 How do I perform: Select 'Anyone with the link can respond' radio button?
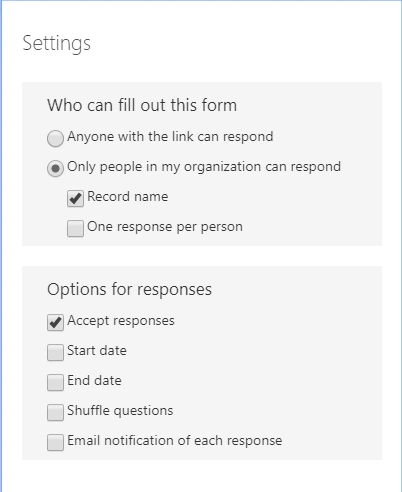click(x=55, y=138)
